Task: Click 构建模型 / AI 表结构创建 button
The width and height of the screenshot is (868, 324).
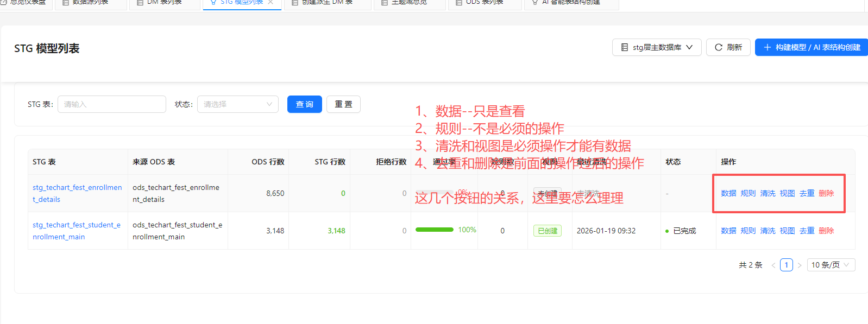Action: tap(812, 47)
